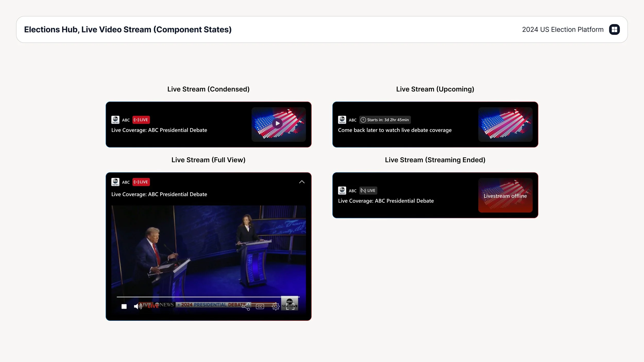Click the share icon in the video controls
The image size is (644, 362).
click(x=246, y=306)
